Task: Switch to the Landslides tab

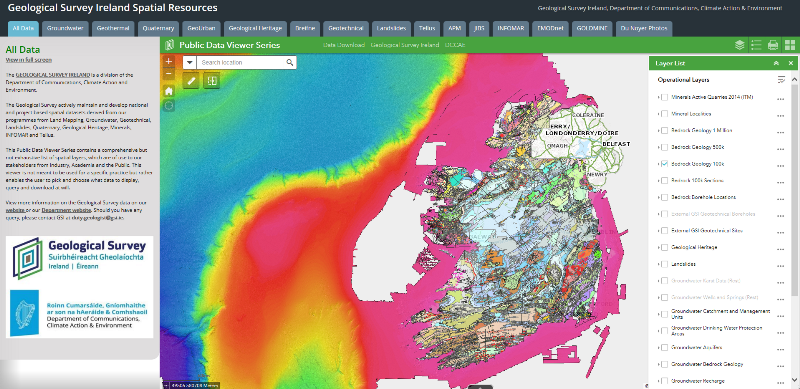Action: [391, 29]
